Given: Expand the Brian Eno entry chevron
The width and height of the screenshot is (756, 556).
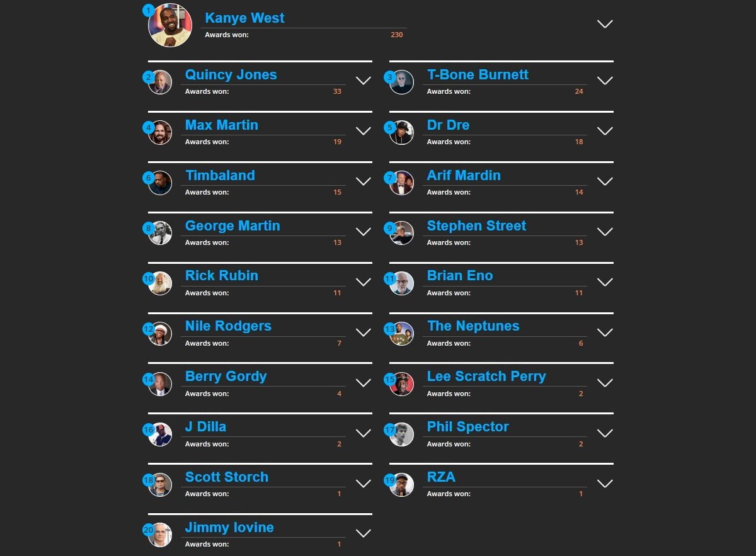Looking at the screenshot, I should [x=604, y=282].
